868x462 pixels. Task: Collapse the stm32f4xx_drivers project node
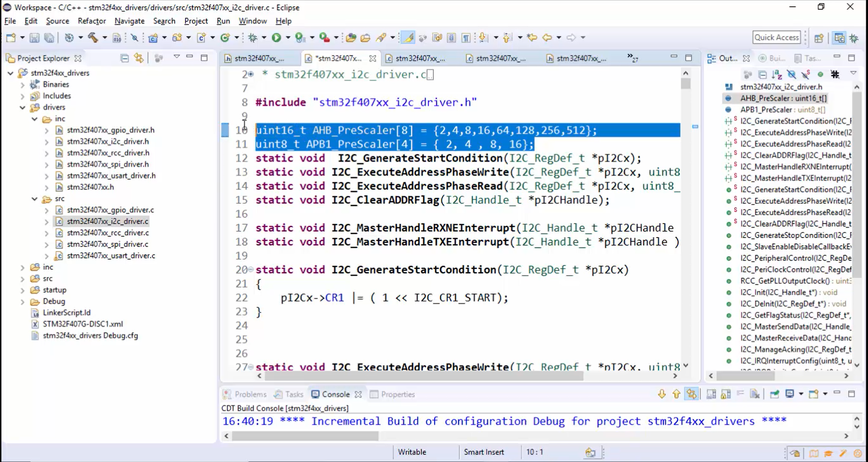pos(10,73)
